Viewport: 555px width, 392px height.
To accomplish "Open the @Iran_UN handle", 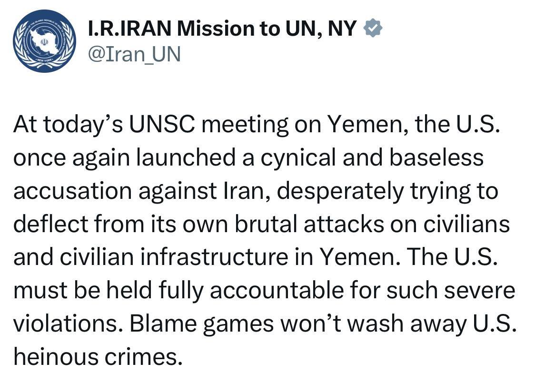I will tap(135, 54).
